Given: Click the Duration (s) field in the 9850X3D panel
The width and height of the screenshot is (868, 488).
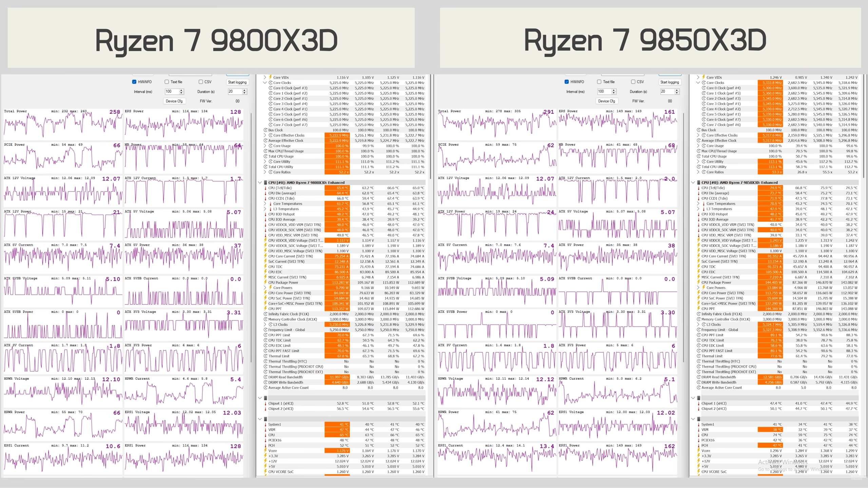Looking at the screenshot, I should (666, 92).
